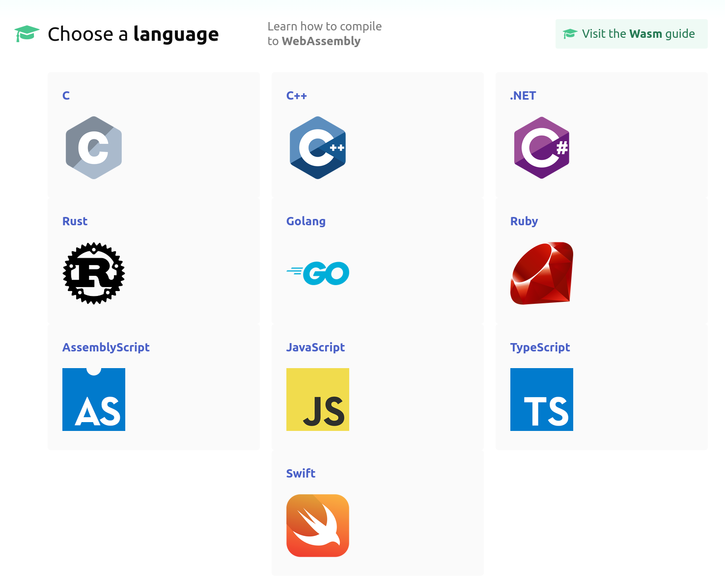725x588 pixels.
Task: Click the Rust gear logo
Action: (94, 273)
